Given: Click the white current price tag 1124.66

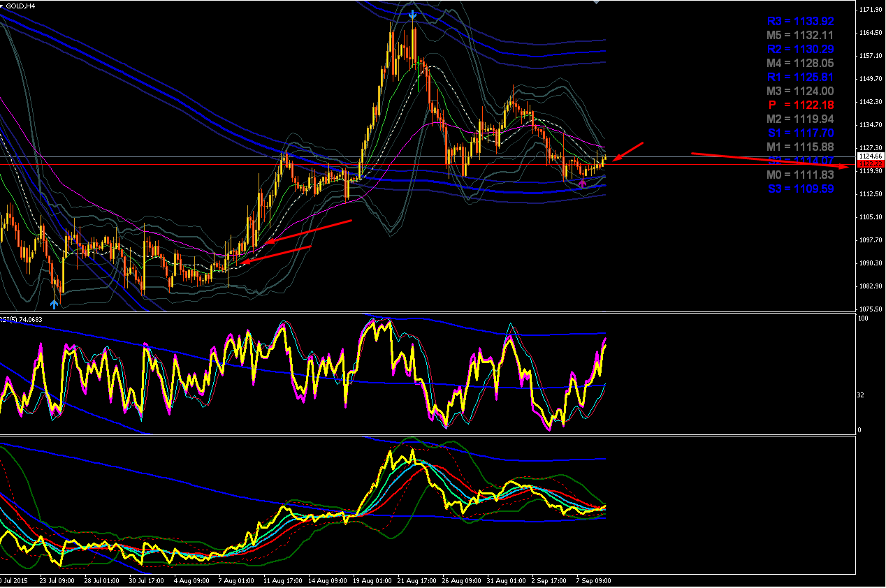Looking at the screenshot, I should click(x=871, y=156).
